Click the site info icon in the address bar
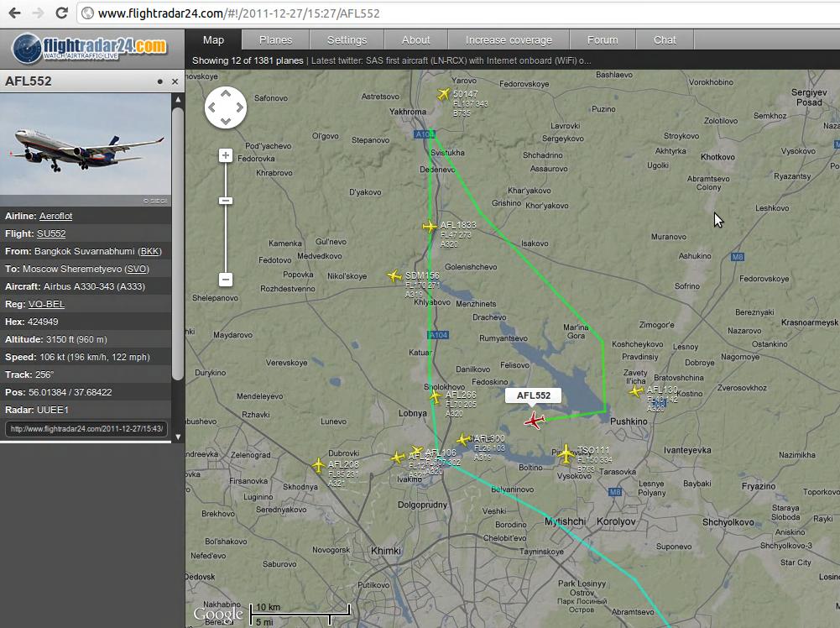This screenshot has height=628, width=840. tap(87, 13)
